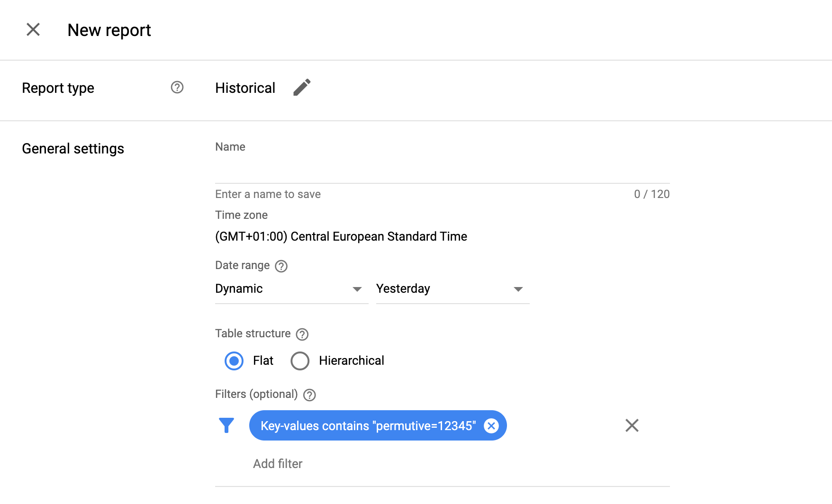Viewport: 832px width, 504px height.
Task: Open the Dynamic date range dropdown
Action: 291,289
